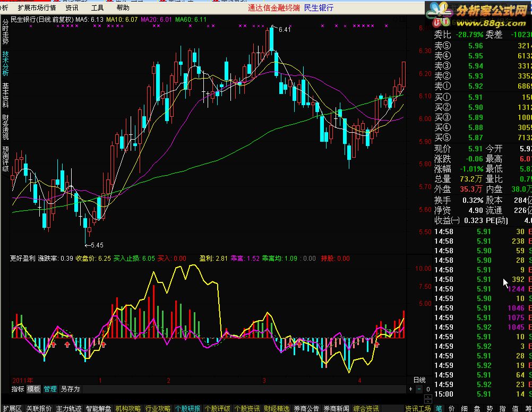The image size is (532, 412).
Task: Click the 模板 button
Action: (33, 389)
